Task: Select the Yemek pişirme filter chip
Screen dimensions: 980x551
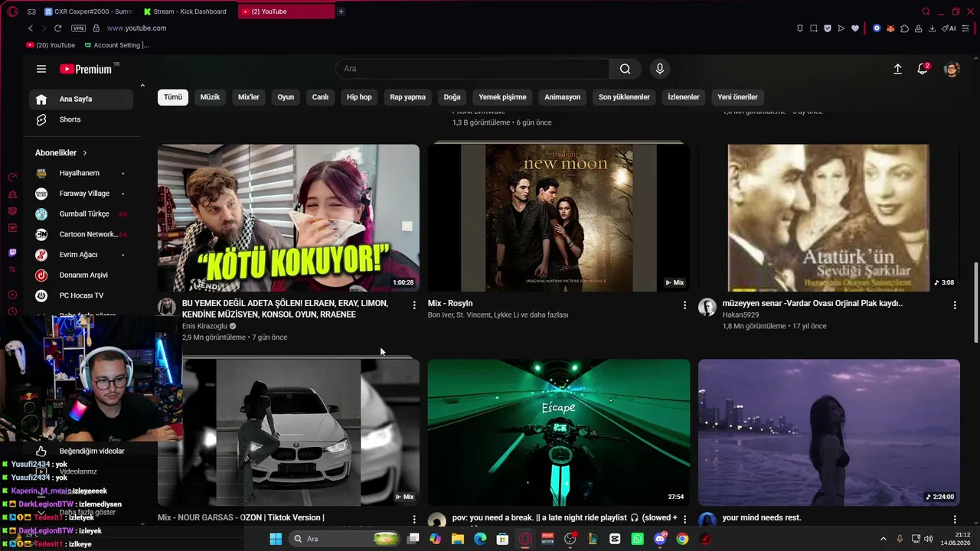Action: 502,97
